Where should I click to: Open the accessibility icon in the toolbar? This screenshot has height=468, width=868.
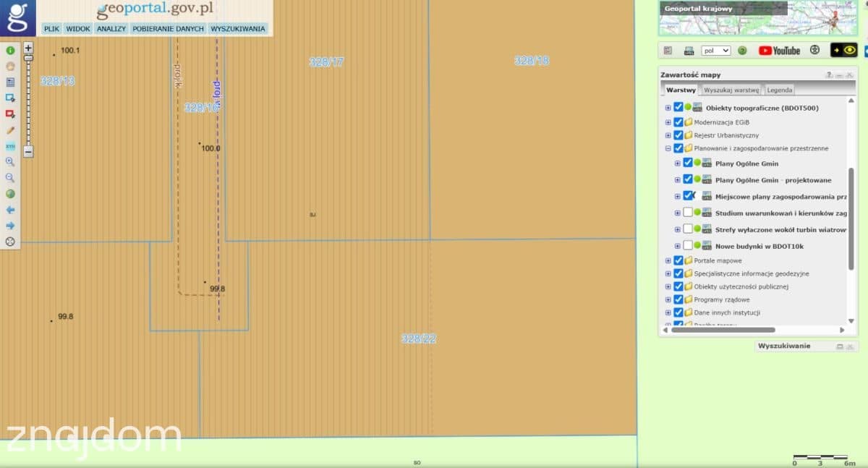(x=815, y=51)
